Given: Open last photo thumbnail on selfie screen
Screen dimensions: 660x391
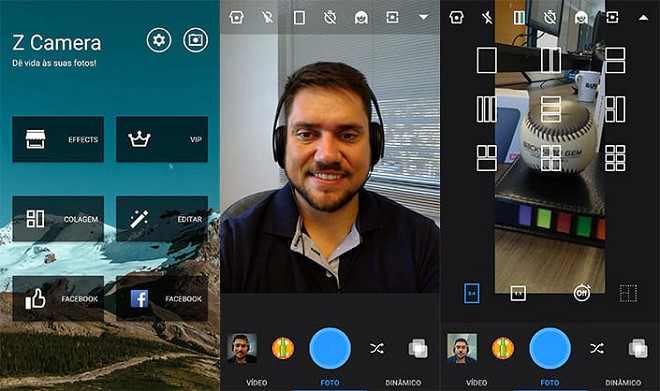Looking at the screenshot, I should click(x=242, y=348).
